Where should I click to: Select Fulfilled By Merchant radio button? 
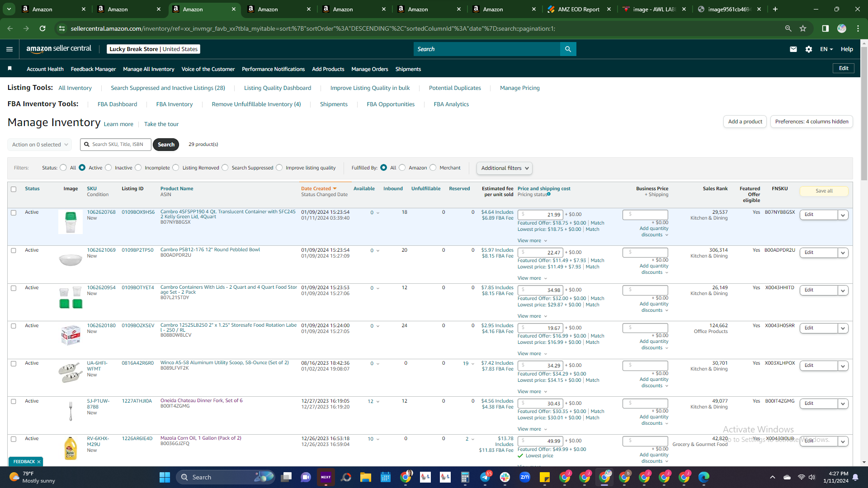pyautogui.click(x=433, y=168)
